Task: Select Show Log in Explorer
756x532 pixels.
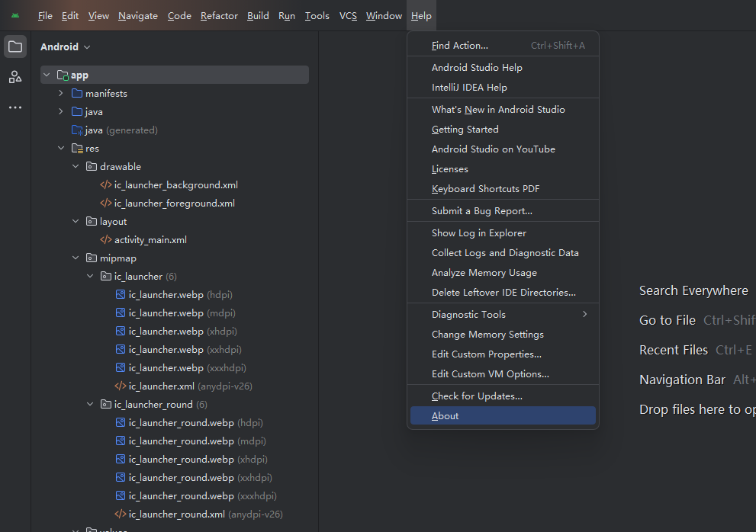Action: (x=503, y=233)
